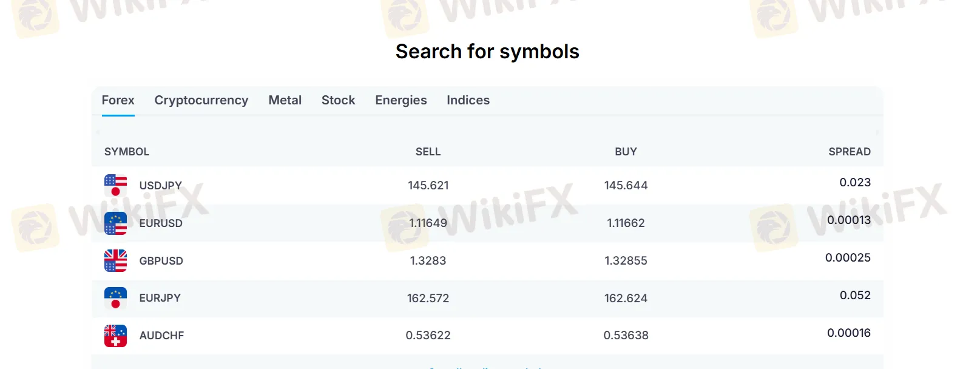980x369 pixels.
Task: Pick the AUDCHF symbol label
Action: coord(161,336)
